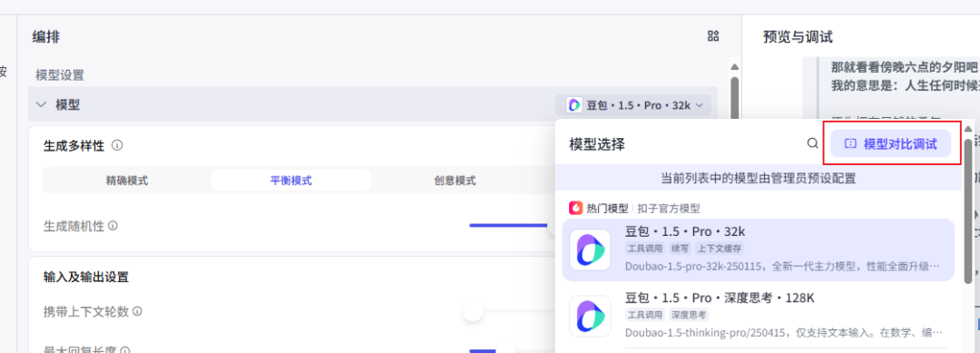980x353 pixels.
Task: Open the 豆包·1.5·Pro·32k model dropdown
Action: (x=633, y=105)
